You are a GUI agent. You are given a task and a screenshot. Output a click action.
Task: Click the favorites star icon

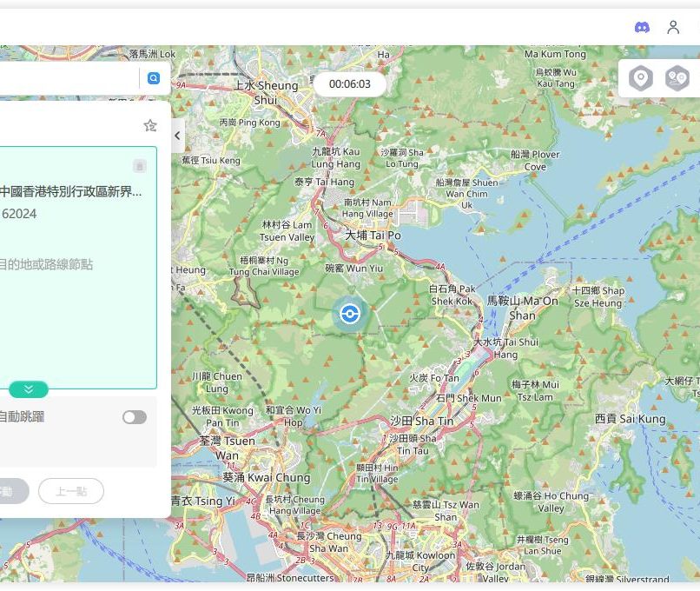[x=150, y=126]
